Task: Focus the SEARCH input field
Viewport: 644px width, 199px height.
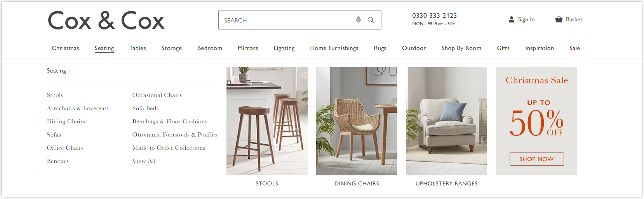Action: (x=287, y=20)
